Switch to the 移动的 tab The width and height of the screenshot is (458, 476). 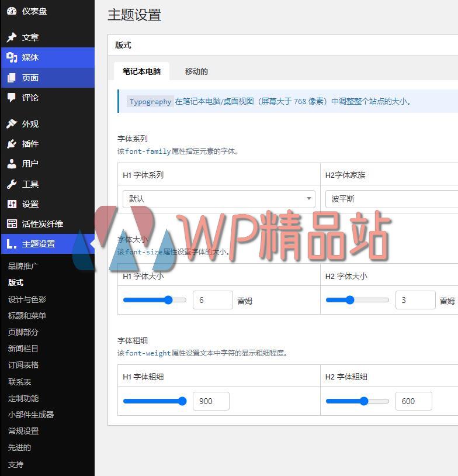point(196,71)
